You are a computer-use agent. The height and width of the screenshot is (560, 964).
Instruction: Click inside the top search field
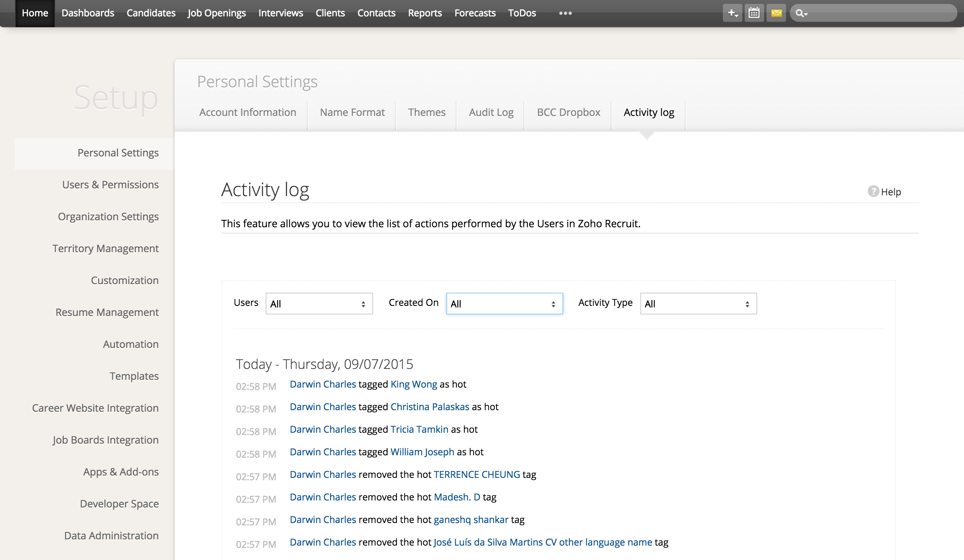point(880,13)
